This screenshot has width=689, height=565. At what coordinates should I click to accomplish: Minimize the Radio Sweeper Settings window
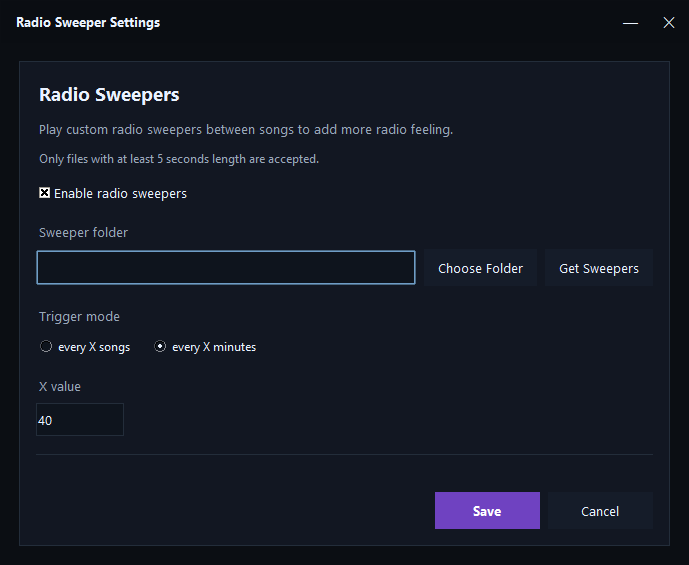(630, 22)
